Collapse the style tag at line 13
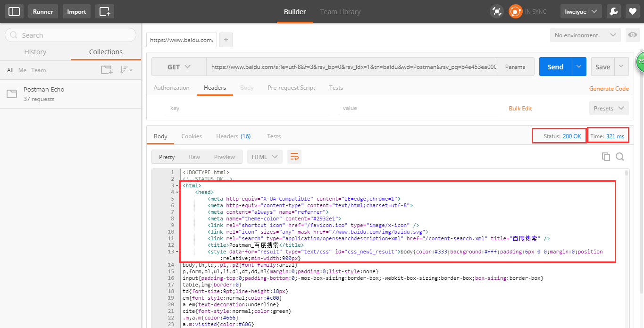Viewport: 644px width, 328px height. [176, 252]
